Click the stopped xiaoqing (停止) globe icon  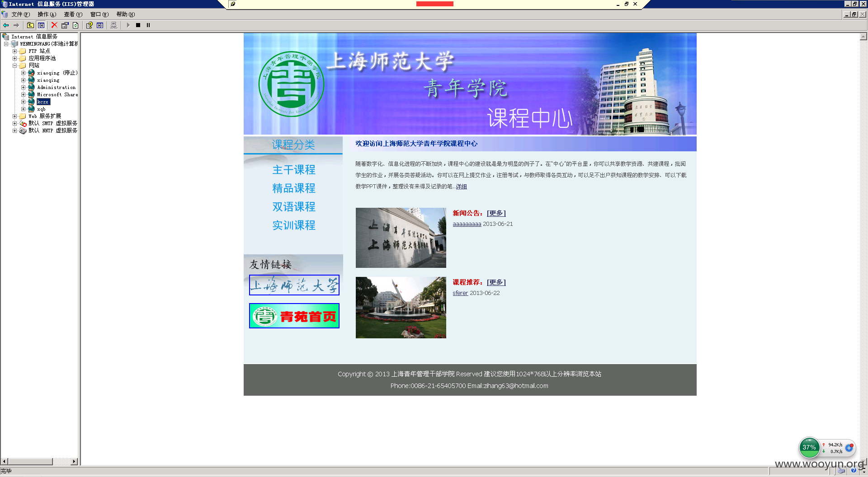[x=31, y=73]
